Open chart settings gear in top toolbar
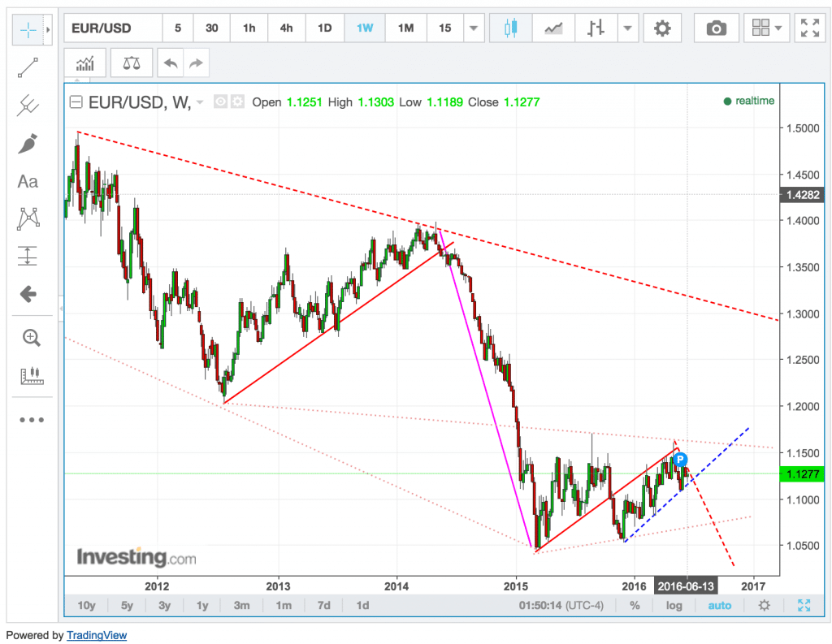The height and width of the screenshot is (644, 832). (662, 28)
